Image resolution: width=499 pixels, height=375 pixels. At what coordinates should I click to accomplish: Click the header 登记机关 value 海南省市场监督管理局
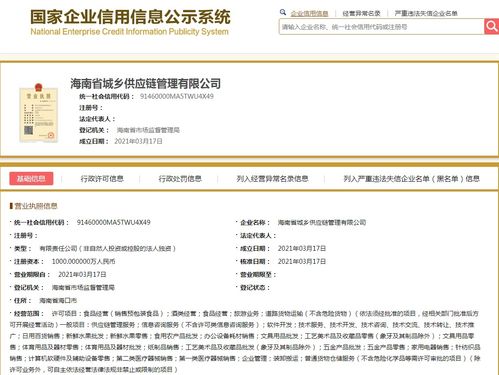coord(148,130)
